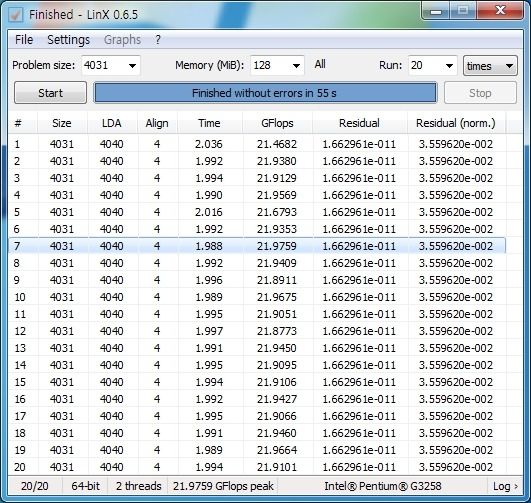531x503 pixels.
Task: Select GFlops value 21.9460
Action: tap(277, 433)
